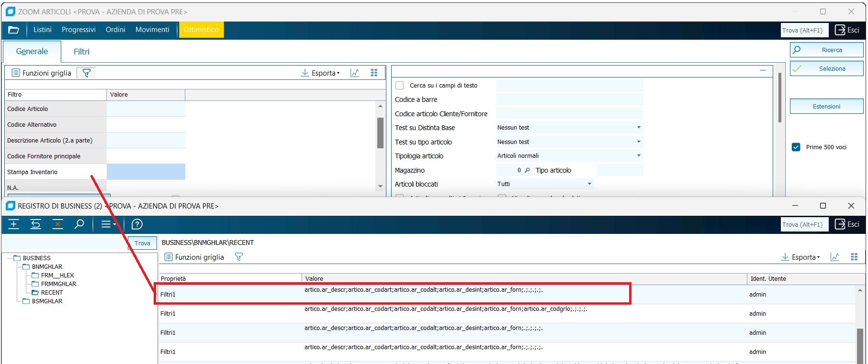Click the Registro di Business title bar app logo
This screenshot has height=364, width=868.
tap(10, 206)
